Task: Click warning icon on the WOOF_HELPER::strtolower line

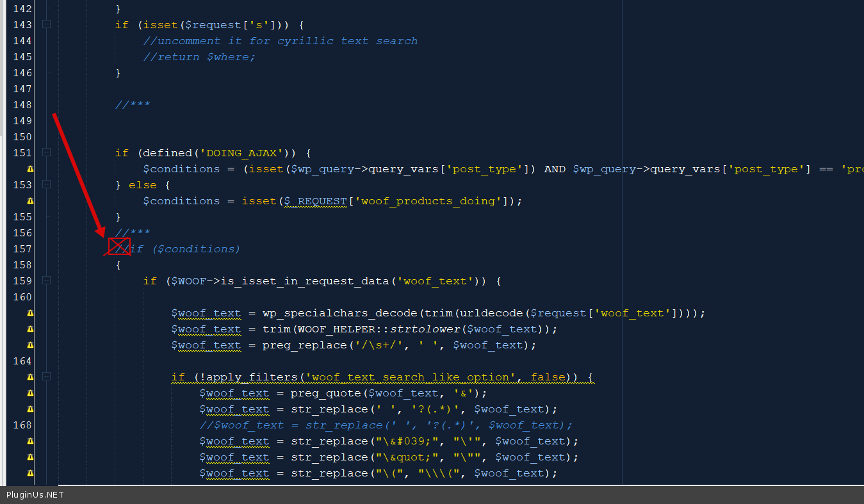Action: tap(30, 329)
